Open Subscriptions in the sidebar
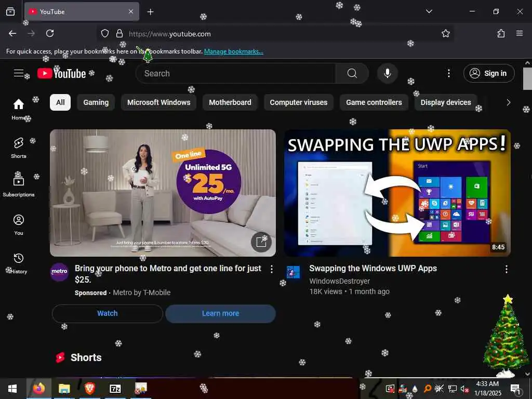532x399 pixels. point(19,185)
